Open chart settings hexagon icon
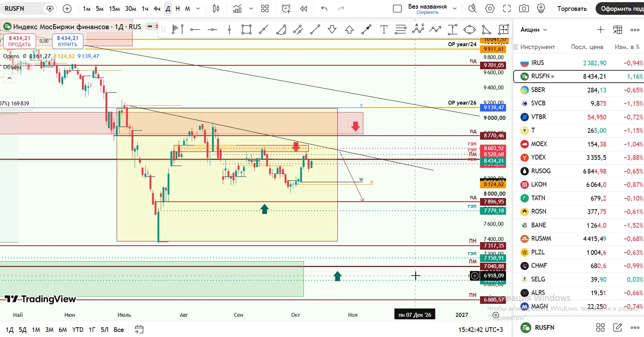 click(490, 9)
